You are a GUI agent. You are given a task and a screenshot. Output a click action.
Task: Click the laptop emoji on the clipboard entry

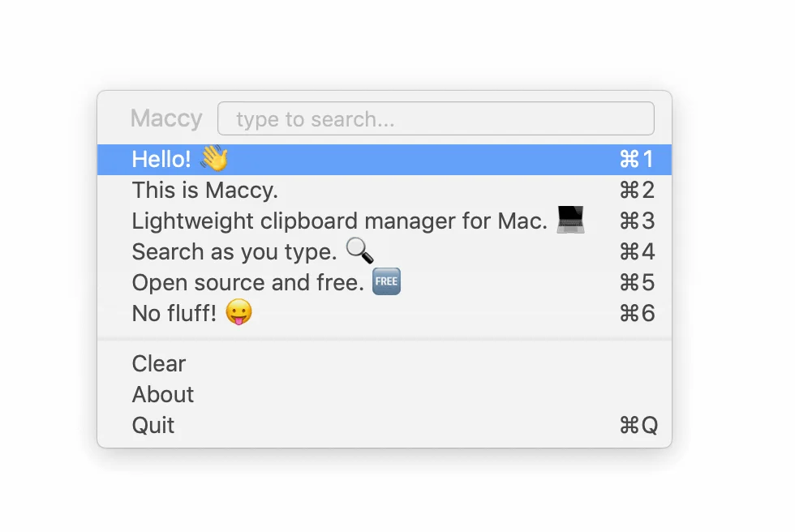(x=570, y=219)
